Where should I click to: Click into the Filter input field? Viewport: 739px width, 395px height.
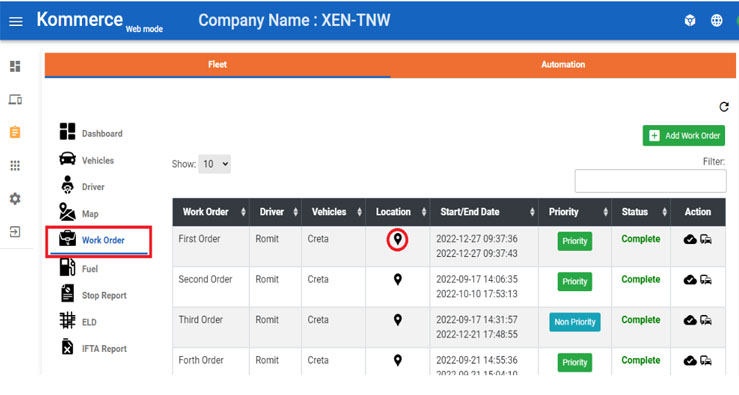(650, 181)
